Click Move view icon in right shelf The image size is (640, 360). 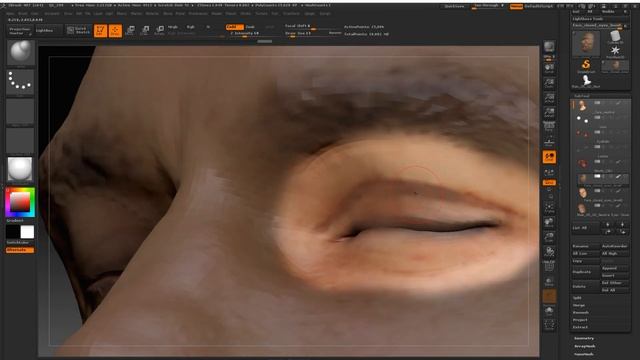(549, 222)
